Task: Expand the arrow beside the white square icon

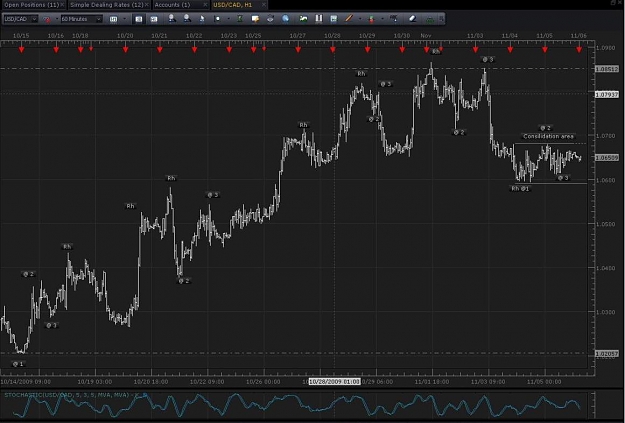Action: [x=228, y=19]
